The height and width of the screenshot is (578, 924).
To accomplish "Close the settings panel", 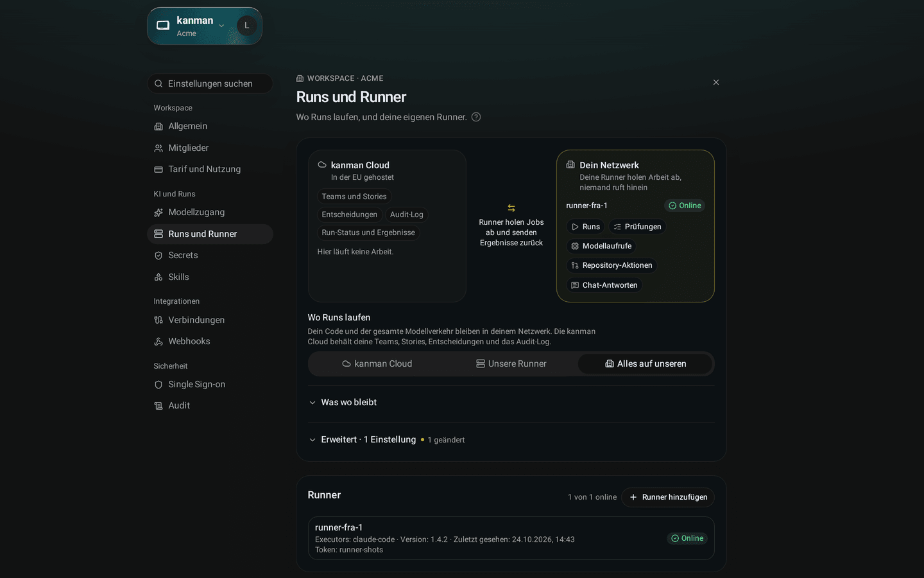I will click(x=716, y=82).
